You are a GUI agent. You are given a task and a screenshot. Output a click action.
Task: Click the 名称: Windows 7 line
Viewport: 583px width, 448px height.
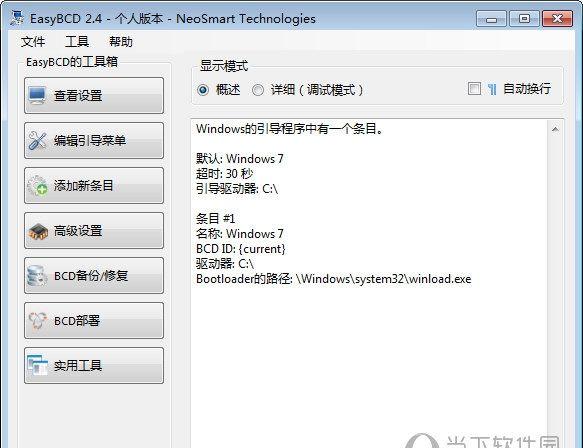(x=240, y=234)
